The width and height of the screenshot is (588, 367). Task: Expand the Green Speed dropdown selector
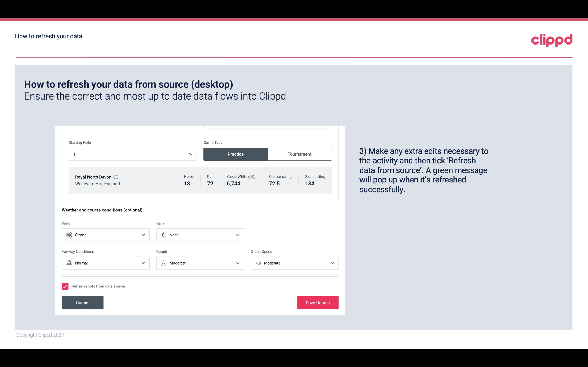(x=332, y=263)
